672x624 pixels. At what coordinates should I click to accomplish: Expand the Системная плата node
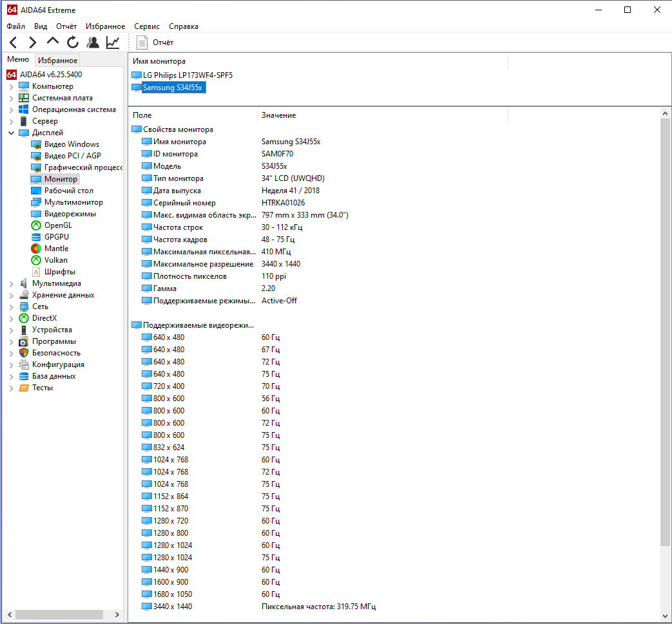tap(12, 98)
